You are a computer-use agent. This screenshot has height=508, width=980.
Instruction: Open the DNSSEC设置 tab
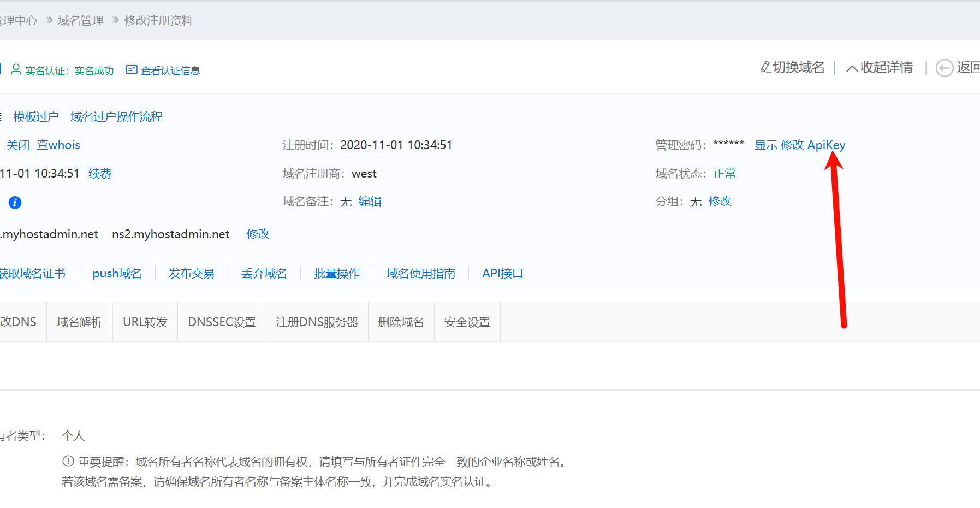[222, 322]
